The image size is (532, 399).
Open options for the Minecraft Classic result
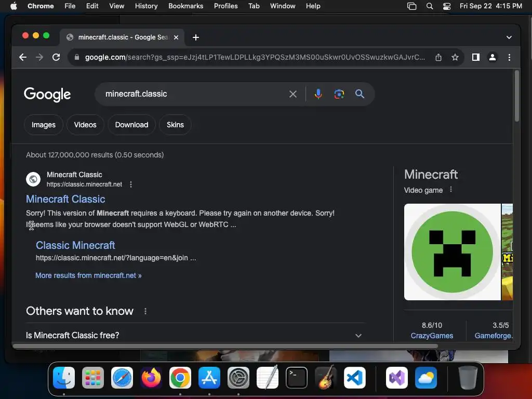tap(131, 184)
